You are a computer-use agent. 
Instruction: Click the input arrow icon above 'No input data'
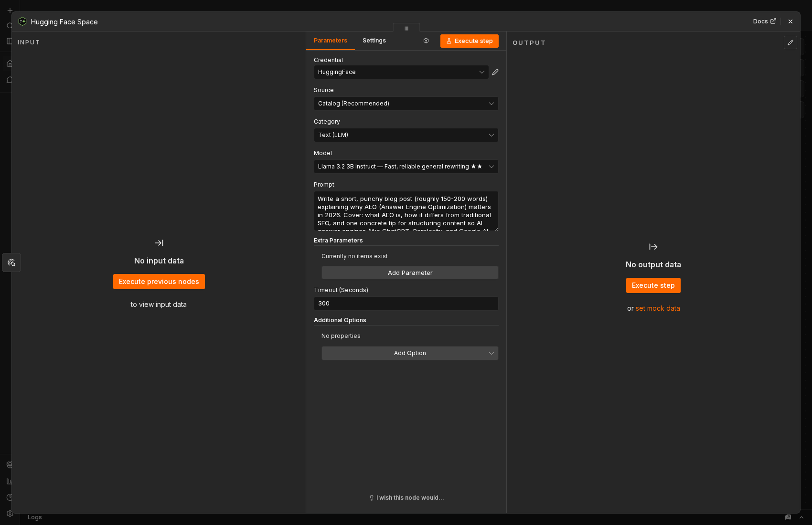point(159,243)
